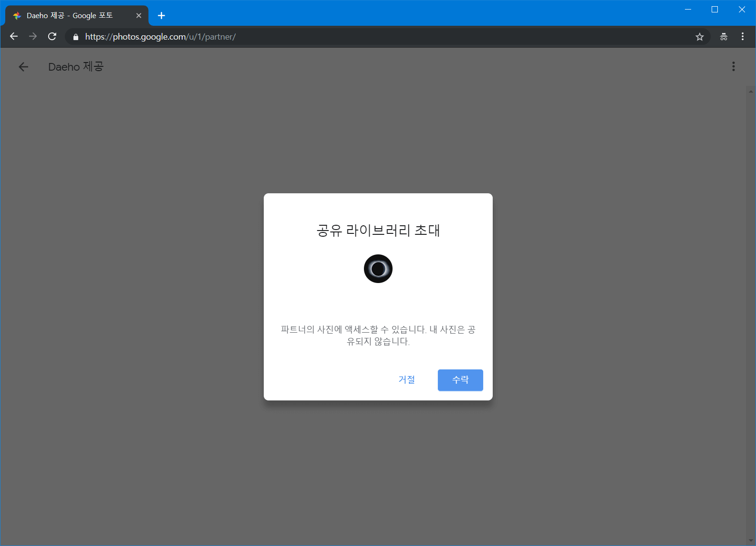
Task: Click the incognito mode indicator icon
Action: [x=724, y=37]
